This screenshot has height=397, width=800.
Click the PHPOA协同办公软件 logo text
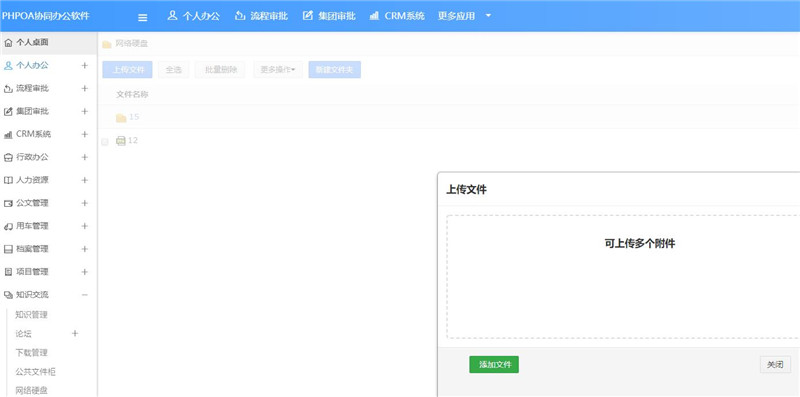(45, 16)
